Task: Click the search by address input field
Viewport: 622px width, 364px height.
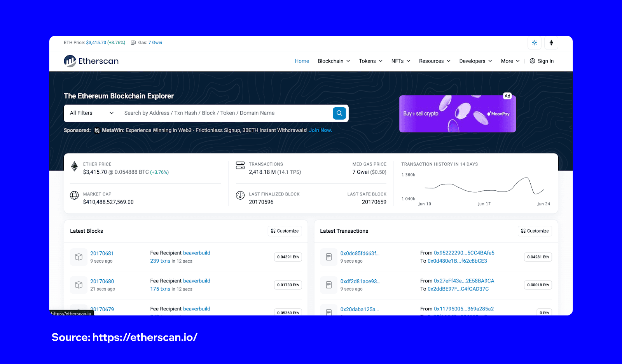Action: (x=225, y=113)
